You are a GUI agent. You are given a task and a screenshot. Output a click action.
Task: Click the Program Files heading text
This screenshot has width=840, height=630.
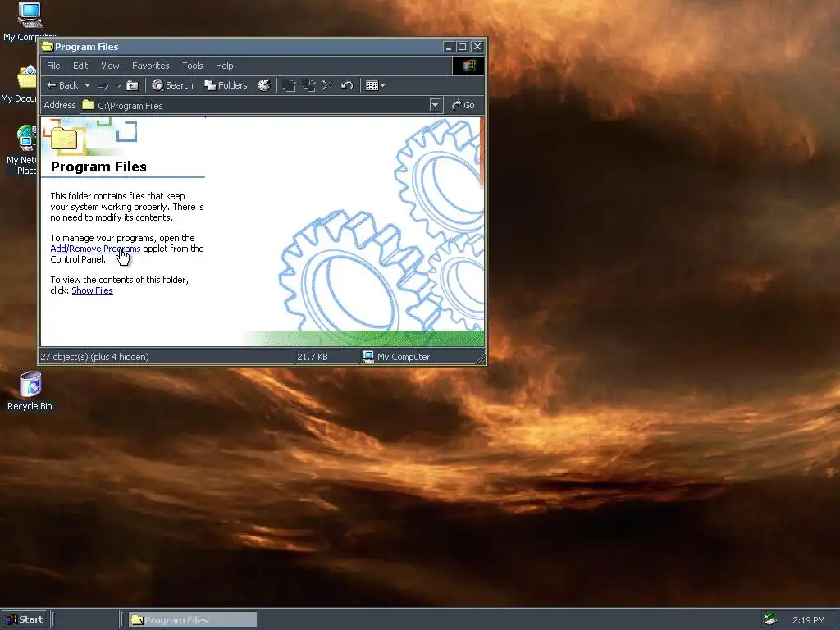click(98, 167)
